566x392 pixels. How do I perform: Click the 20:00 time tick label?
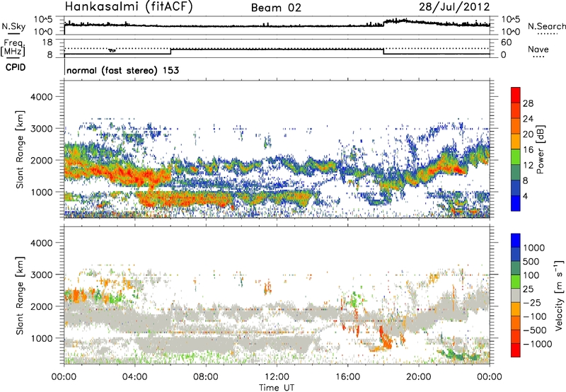click(x=419, y=377)
